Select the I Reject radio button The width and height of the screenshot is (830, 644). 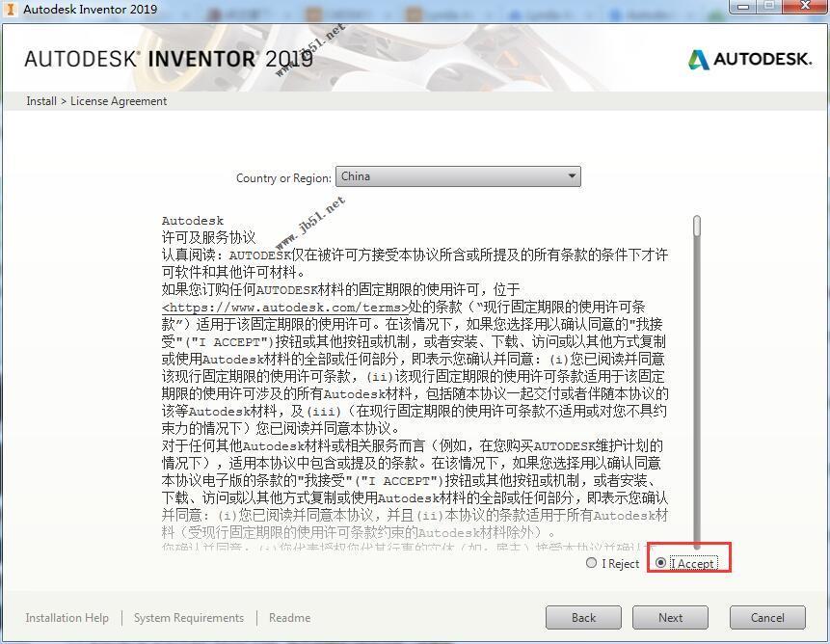591,563
